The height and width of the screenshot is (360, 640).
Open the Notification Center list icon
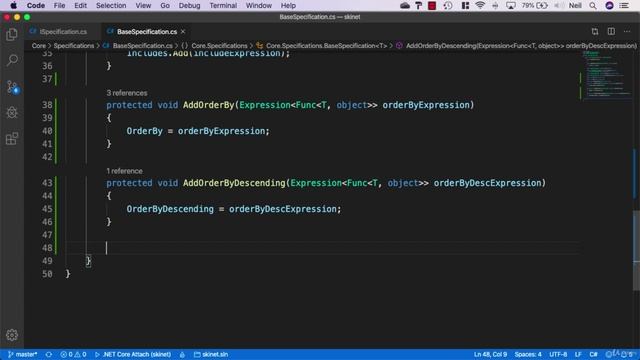click(624, 5)
